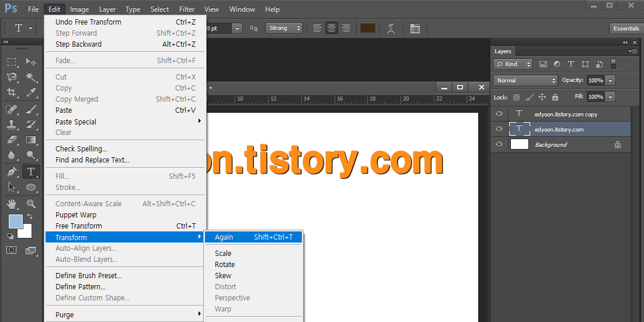Collapse the toolbox to single column
This screenshot has width=644, height=322.
(6, 42)
